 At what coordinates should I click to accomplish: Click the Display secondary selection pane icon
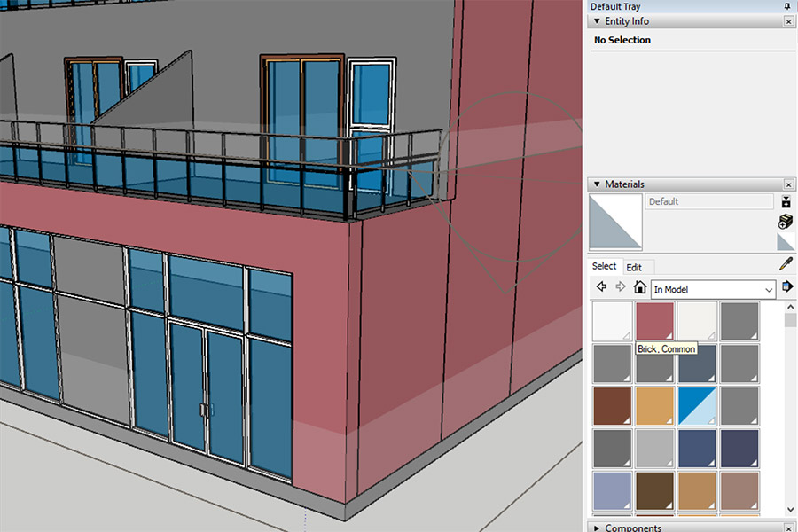click(786, 201)
